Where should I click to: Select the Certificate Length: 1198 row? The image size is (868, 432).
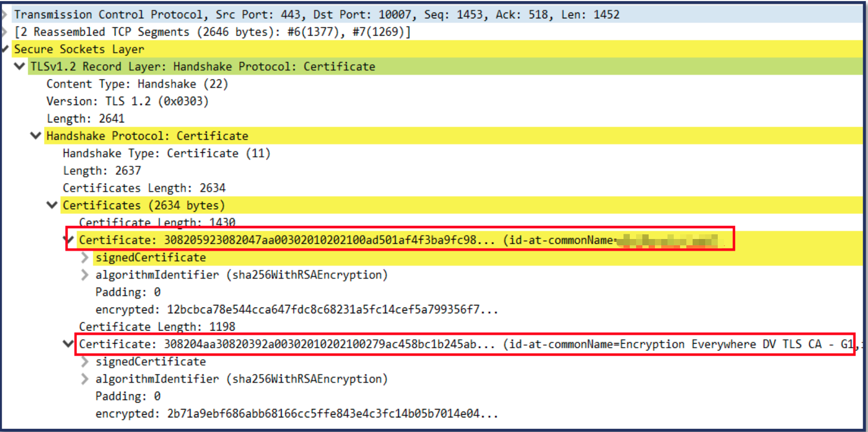pyautogui.click(x=157, y=327)
